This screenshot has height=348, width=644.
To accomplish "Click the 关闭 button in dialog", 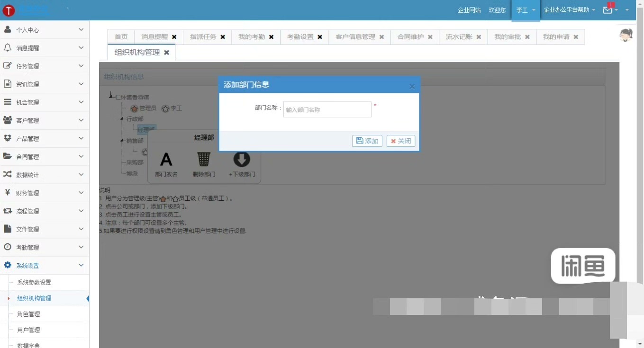I will (x=401, y=141).
